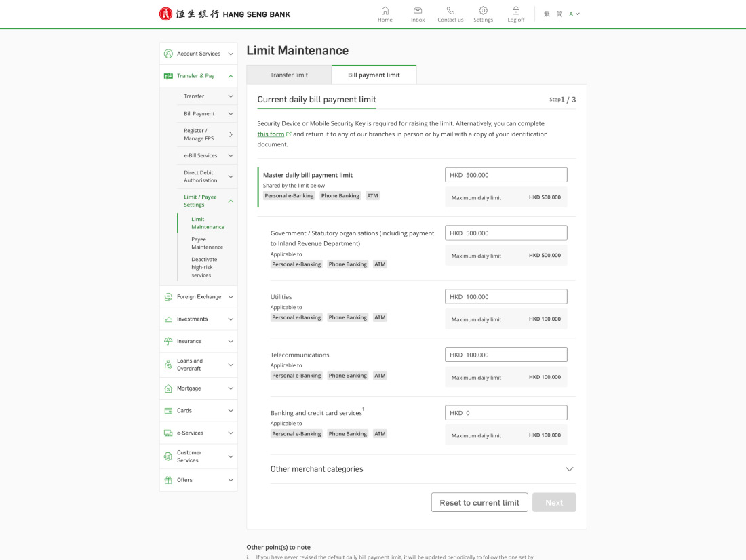Click the Log off padlock icon
Screen dimensions: 746x560
515,11
